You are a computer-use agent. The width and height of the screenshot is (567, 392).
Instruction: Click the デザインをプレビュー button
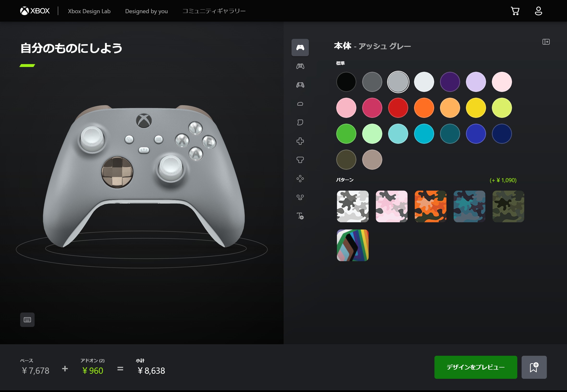point(476,367)
